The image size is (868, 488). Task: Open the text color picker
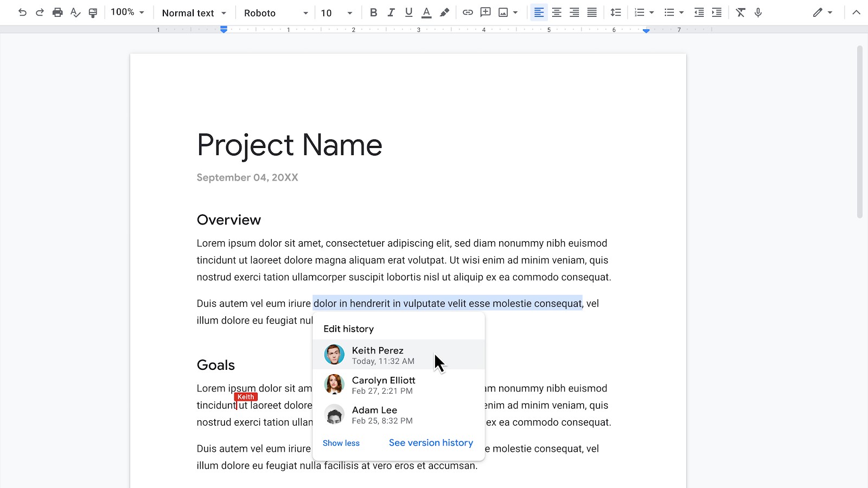pyautogui.click(x=426, y=12)
